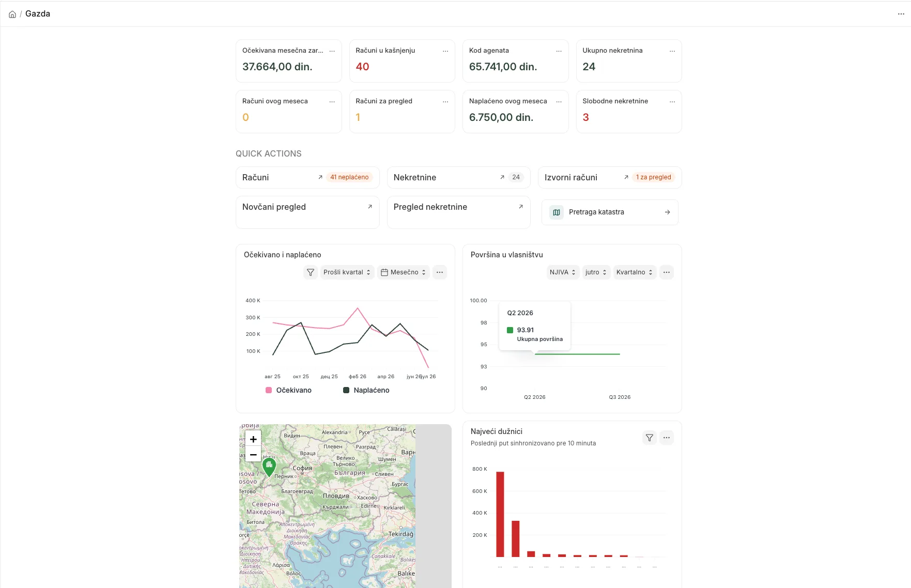Open Pretraga katastra
The image size is (911, 588).
610,212
